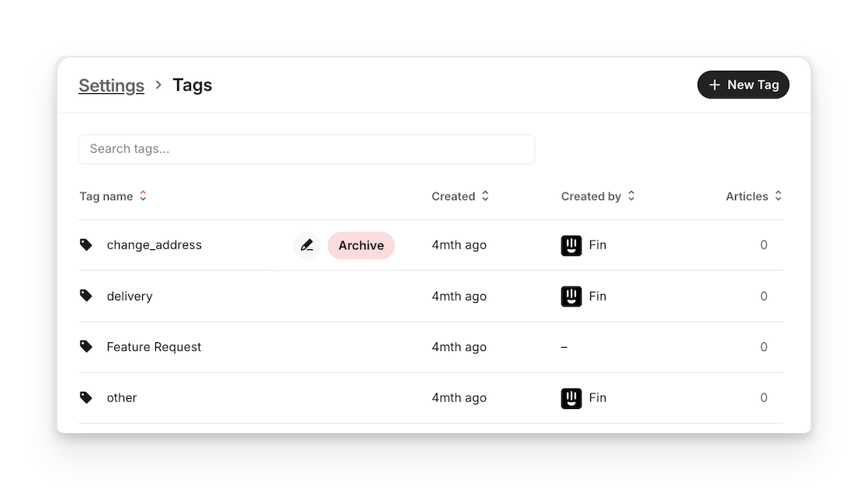Image resolution: width=868 pixels, height=489 pixels.
Task: Go back to Settings breadcrumb link
Action: pos(111,85)
